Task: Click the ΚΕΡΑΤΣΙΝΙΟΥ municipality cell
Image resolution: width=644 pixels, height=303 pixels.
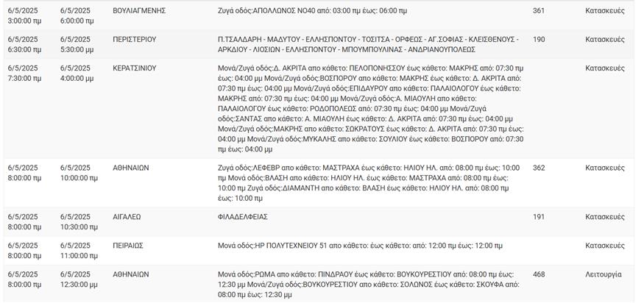Action: pyautogui.click(x=135, y=68)
